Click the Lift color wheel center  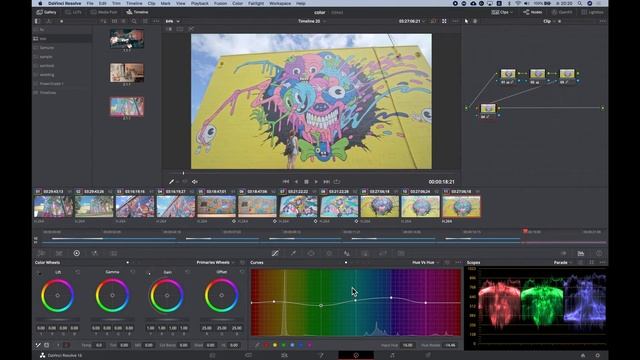tap(58, 295)
